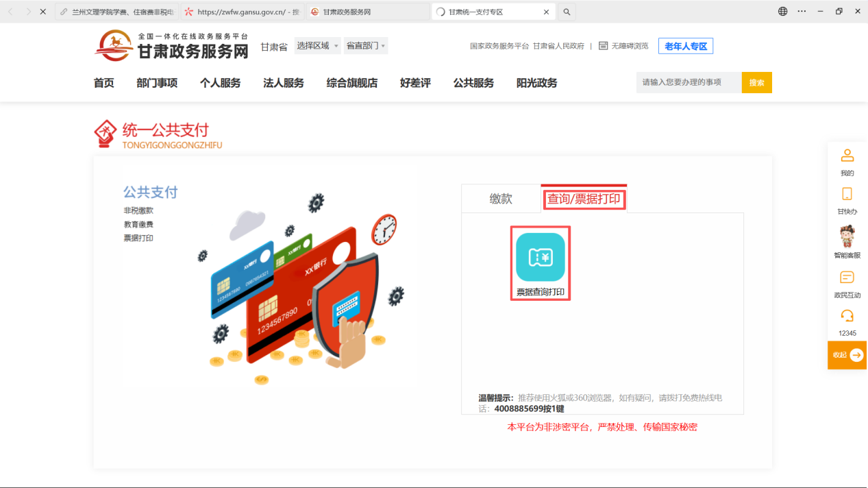Screen dimensions: 868x488
Task: Expand the 选择区域 dropdown
Action: (317, 46)
